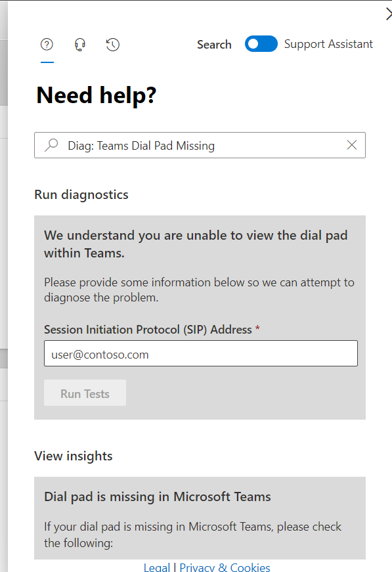Image resolution: width=392 pixels, height=572 pixels.
Task: Click the magnifying glass search icon
Action: (x=51, y=145)
